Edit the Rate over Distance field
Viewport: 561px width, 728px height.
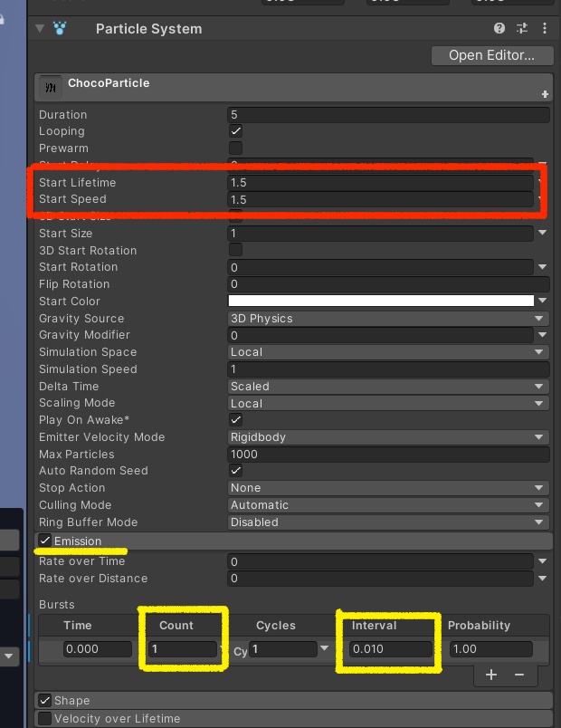coord(380,579)
